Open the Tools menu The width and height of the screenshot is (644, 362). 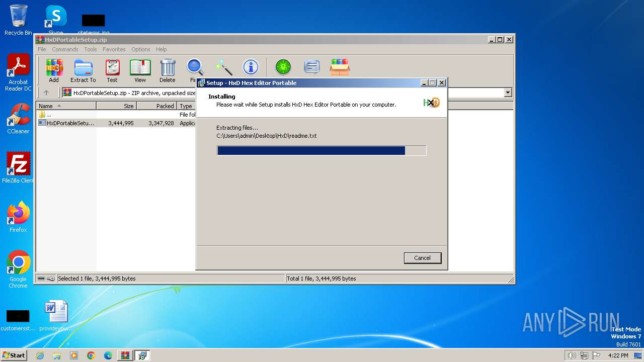(x=91, y=49)
